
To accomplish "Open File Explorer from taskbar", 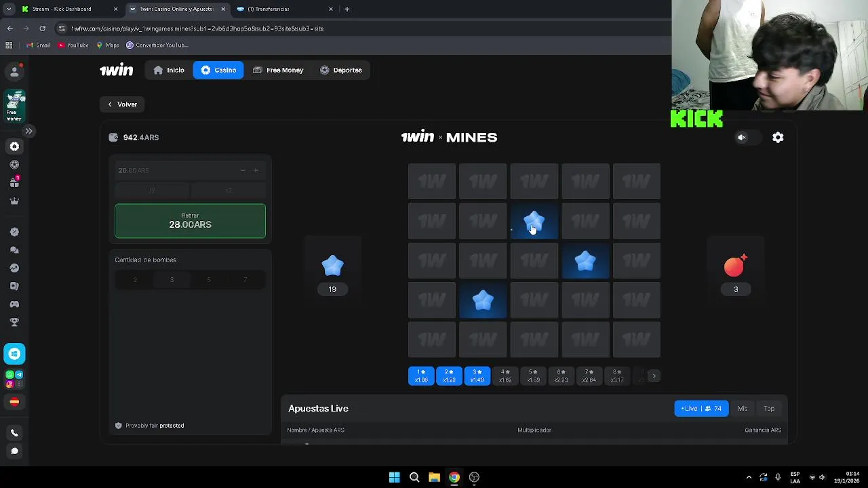I will [x=434, y=477].
